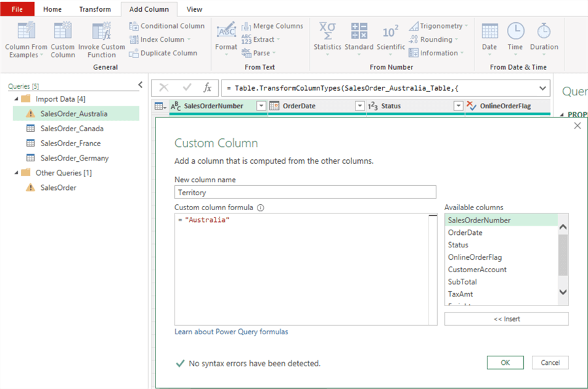Open Scientific number functions
Image resolution: width=588 pixels, height=389 pixels.
pyautogui.click(x=391, y=39)
